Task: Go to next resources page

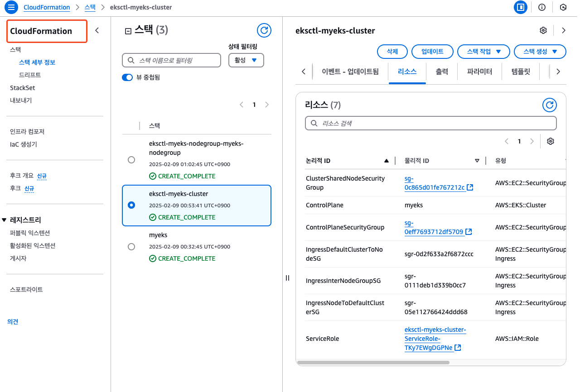Action: 532,141
